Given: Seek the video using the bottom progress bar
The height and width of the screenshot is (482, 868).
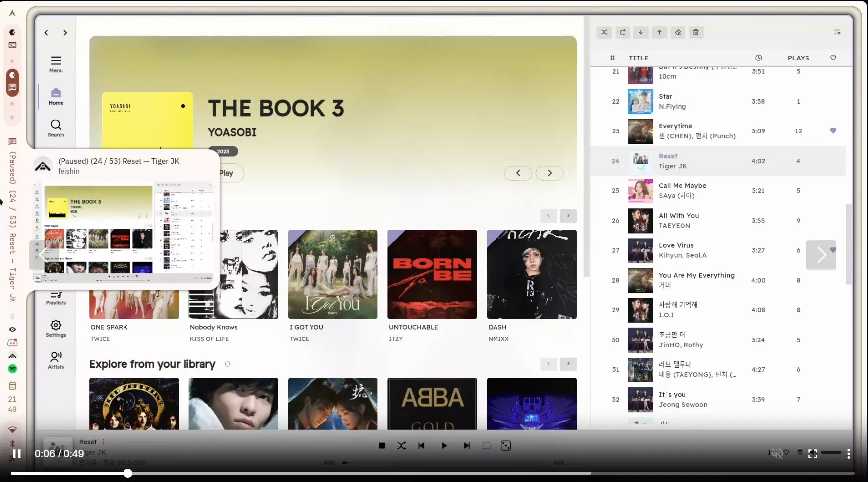Looking at the screenshot, I should (x=433, y=473).
